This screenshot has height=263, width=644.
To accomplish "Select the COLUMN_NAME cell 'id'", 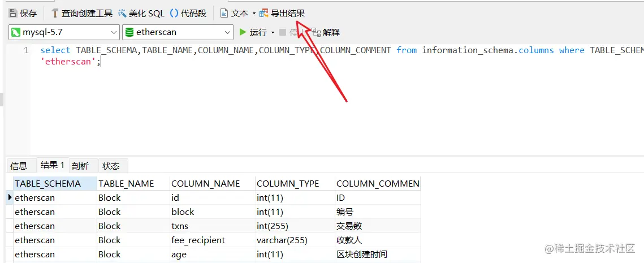I will pos(213,197).
